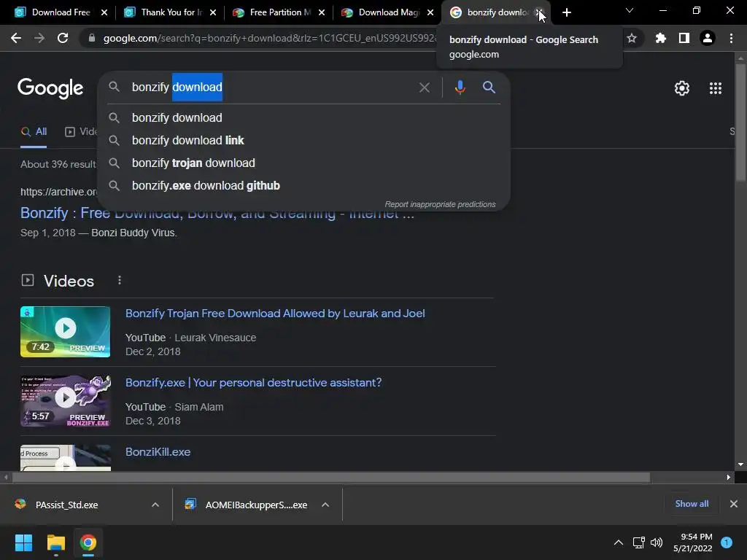Click the horizontal page scrollbar

coord(331,477)
